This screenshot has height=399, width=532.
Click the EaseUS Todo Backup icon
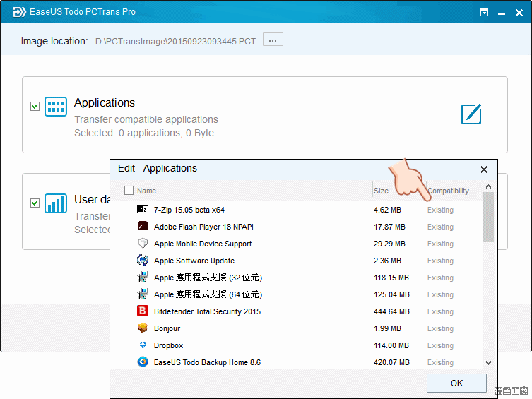click(143, 362)
